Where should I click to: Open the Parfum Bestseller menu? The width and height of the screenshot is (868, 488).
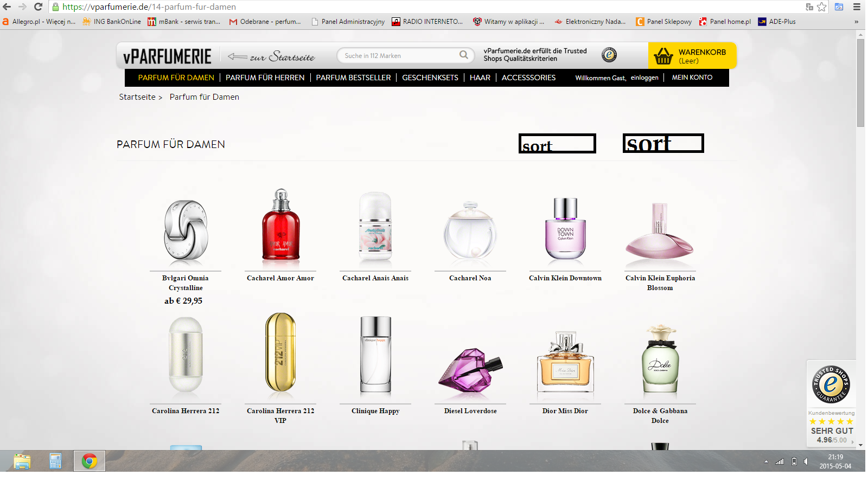pyautogui.click(x=353, y=78)
